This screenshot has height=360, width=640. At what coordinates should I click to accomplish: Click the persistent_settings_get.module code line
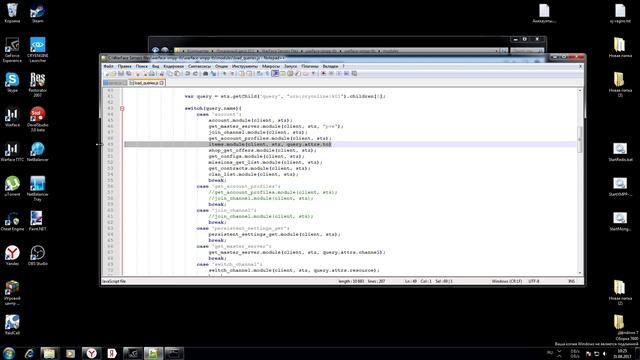(x=274, y=234)
